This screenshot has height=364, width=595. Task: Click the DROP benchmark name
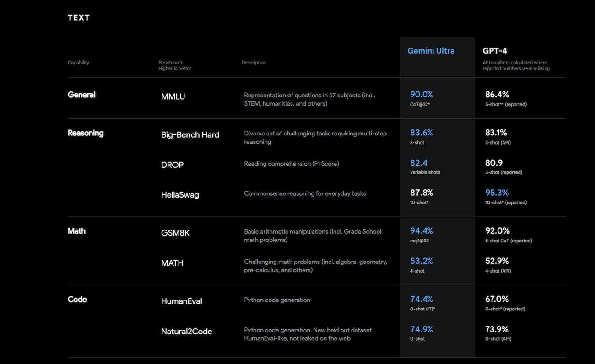(x=172, y=165)
